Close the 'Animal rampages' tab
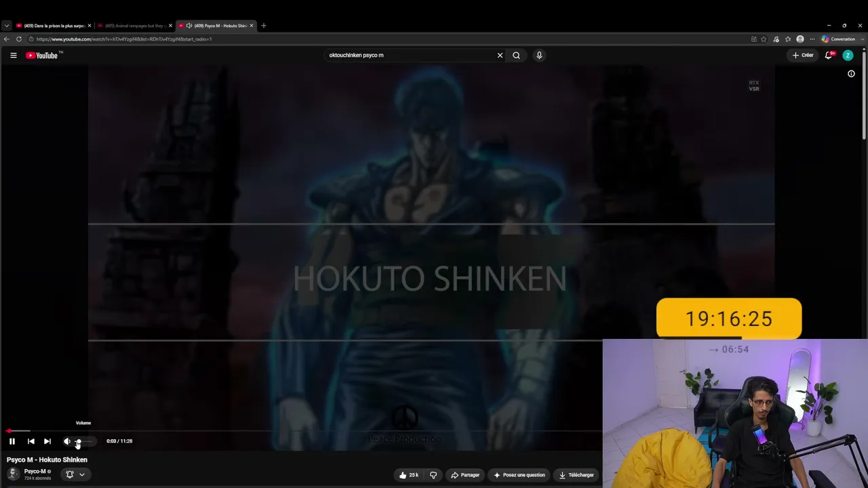The height and width of the screenshot is (488, 868). [170, 26]
